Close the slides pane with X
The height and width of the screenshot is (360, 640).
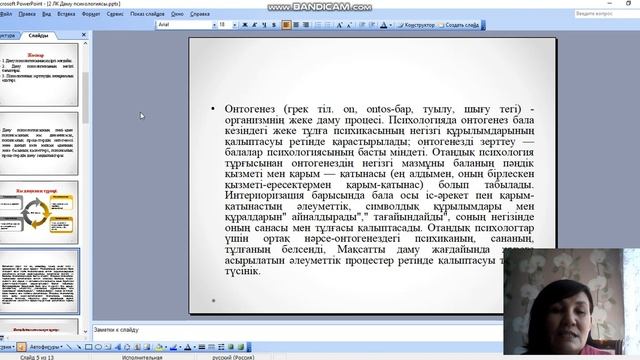click(x=84, y=35)
